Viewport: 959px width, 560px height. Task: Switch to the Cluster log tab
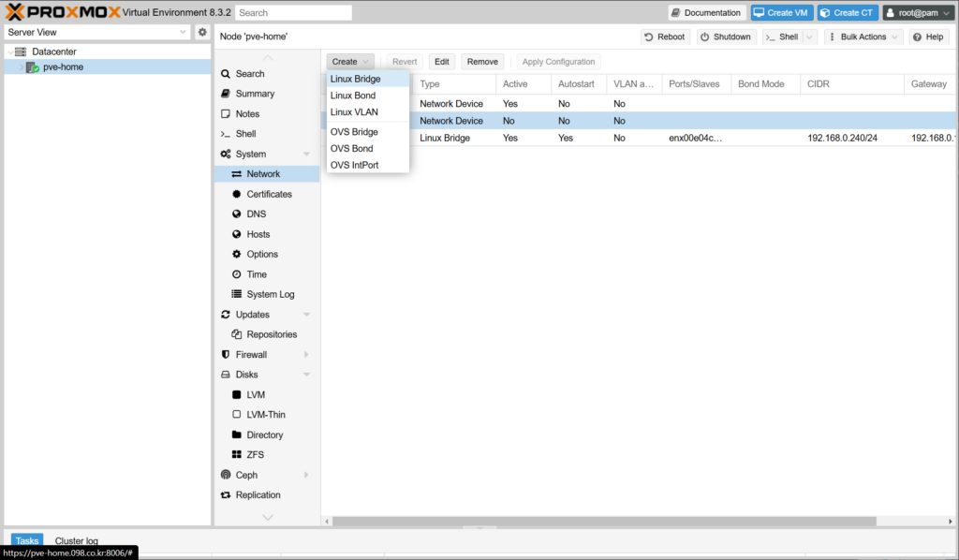[x=76, y=540]
